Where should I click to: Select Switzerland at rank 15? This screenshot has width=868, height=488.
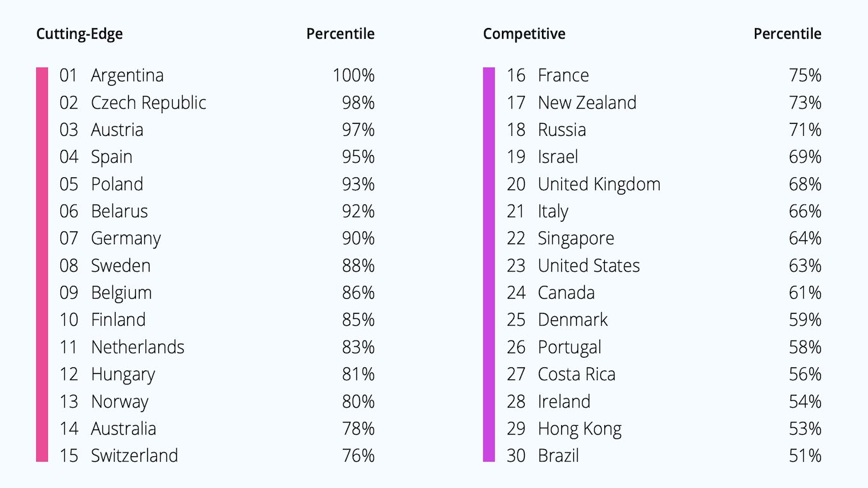tap(217, 456)
